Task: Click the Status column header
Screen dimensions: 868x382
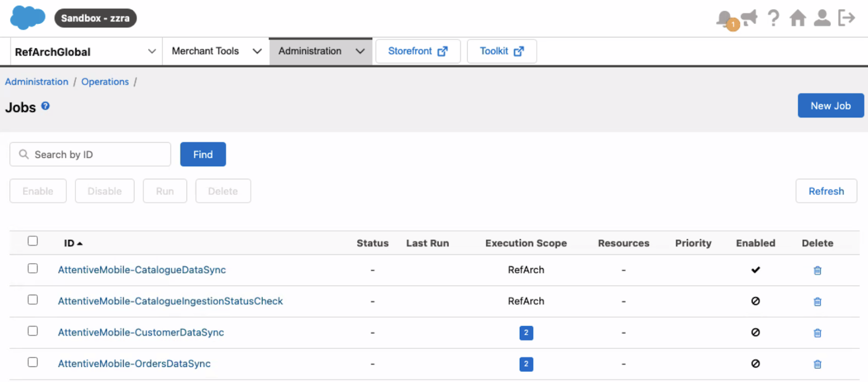Action: click(x=373, y=243)
